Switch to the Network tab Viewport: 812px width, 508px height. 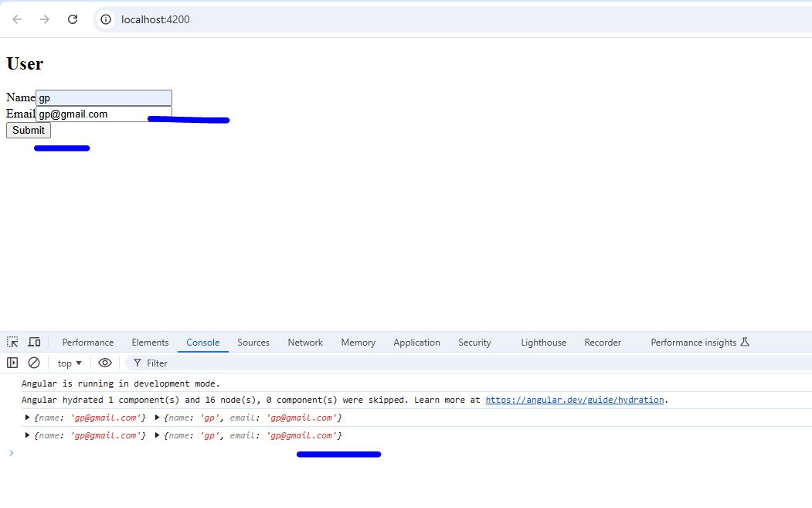tap(305, 343)
